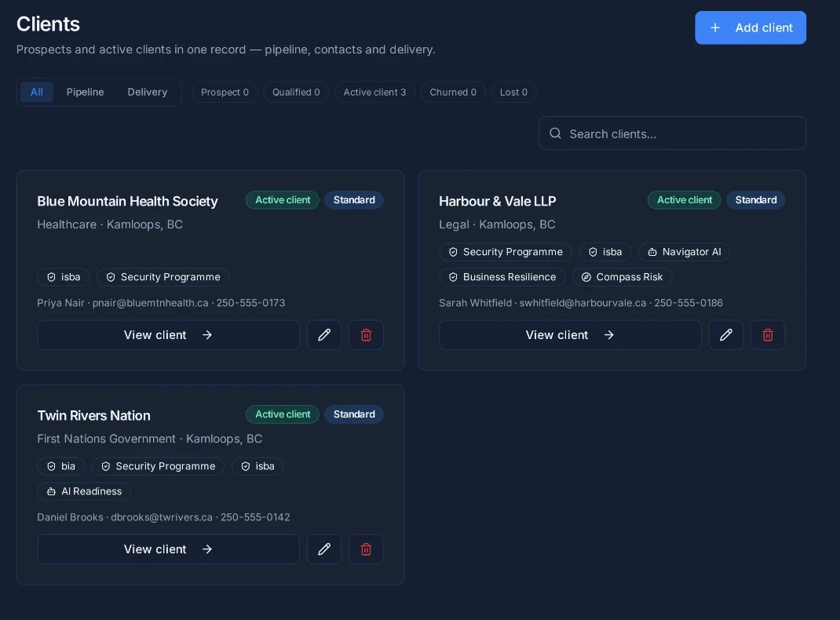
Task: Open View client for Blue Mountain Health Society
Action: click(x=168, y=335)
